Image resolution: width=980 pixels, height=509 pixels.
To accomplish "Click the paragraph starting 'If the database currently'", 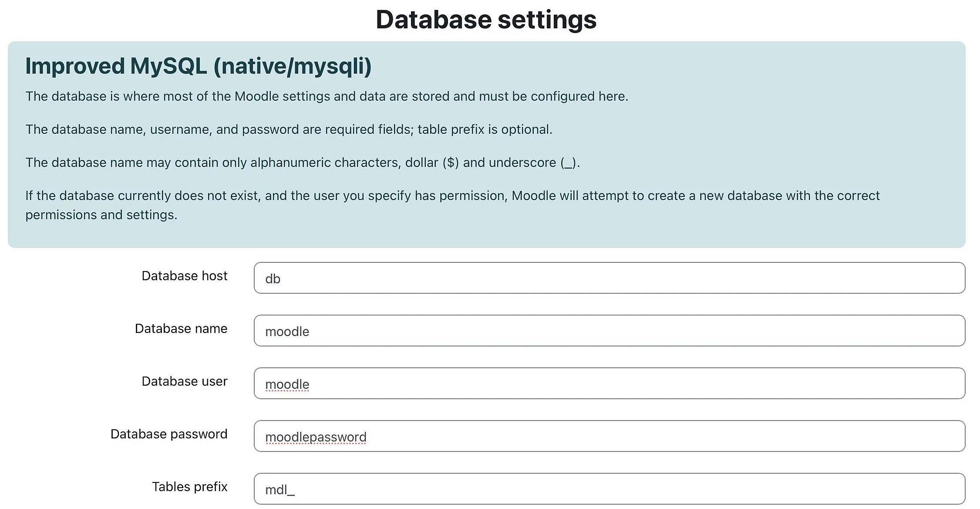I will coord(453,205).
